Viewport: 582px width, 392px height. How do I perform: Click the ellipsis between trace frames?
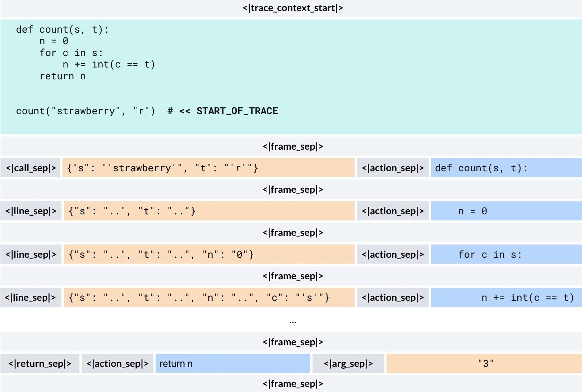(x=292, y=322)
